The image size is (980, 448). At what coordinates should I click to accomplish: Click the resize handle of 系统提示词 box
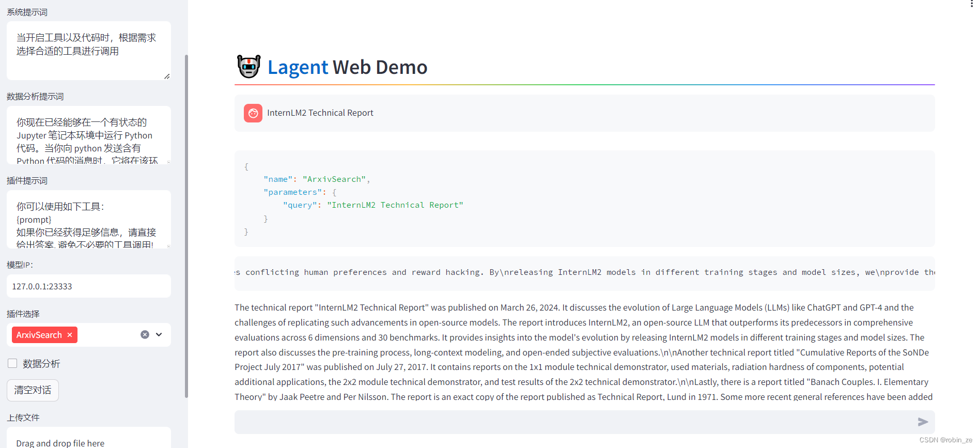[167, 76]
